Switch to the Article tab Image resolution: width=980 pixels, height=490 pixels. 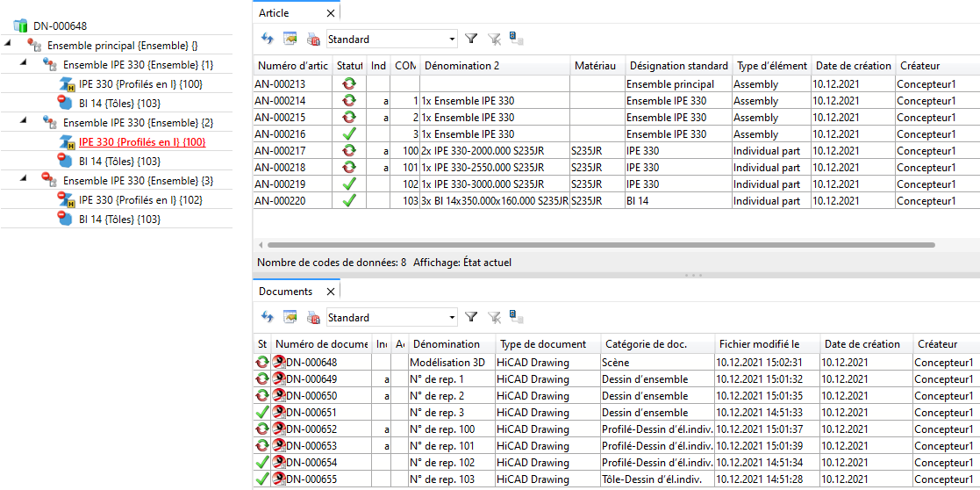tap(274, 13)
